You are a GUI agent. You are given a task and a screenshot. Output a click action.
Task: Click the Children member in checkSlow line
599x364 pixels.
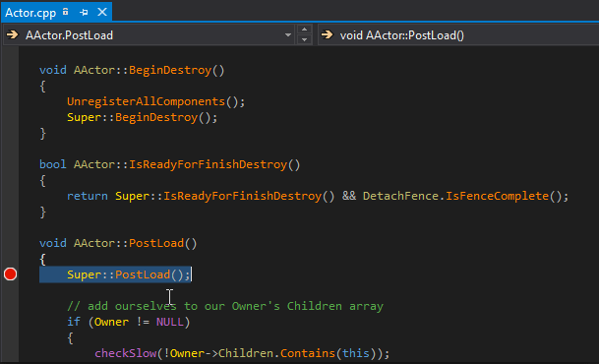[x=246, y=353]
